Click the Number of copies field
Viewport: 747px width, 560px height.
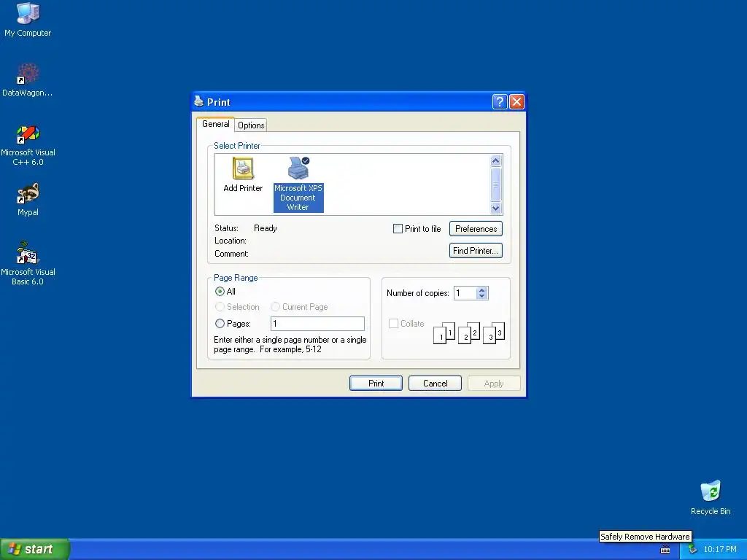click(465, 293)
